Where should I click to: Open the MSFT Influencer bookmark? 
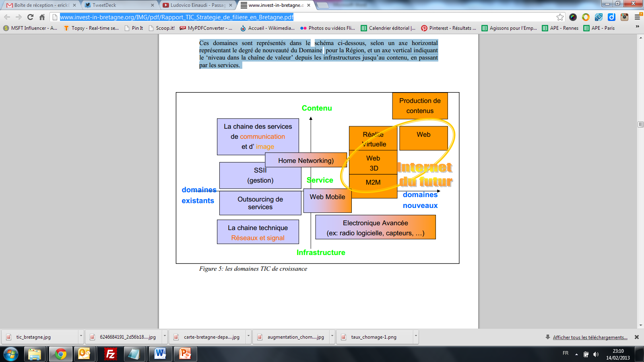click(30, 28)
